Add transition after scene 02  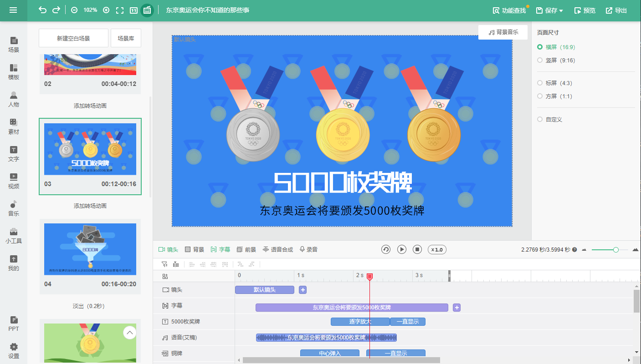[90, 106]
